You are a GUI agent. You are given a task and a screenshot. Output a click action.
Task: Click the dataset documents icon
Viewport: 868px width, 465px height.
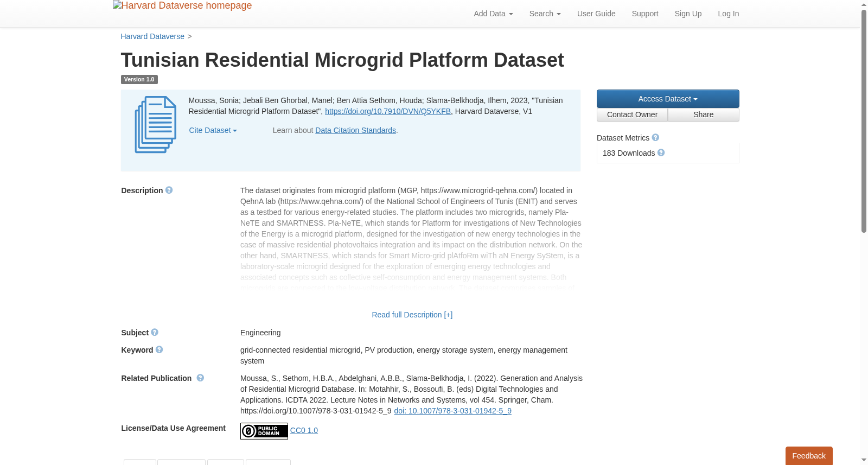pyautogui.click(x=156, y=124)
